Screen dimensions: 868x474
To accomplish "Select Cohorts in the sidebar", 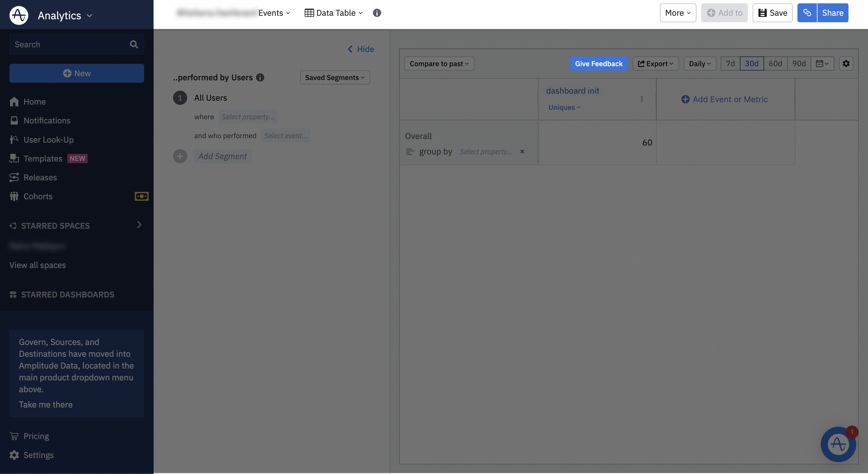I will pyautogui.click(x=37, y=196).
